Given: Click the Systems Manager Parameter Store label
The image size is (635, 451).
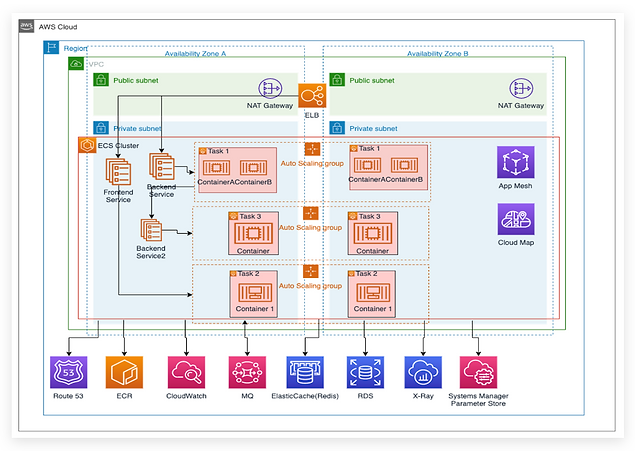Looking at the screenshot, I should pos(478,400).
